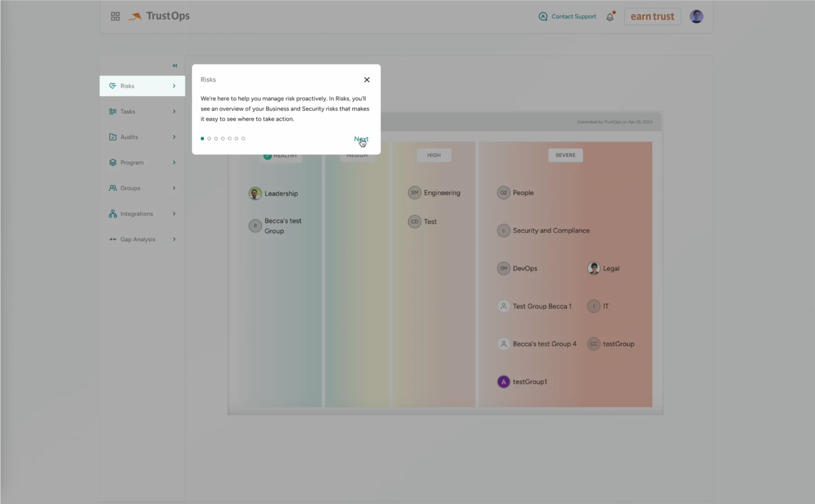Click the Gap Analysis arrows icon
The height and width of the screenshot is (504, 815).
(x=113, y=239)
